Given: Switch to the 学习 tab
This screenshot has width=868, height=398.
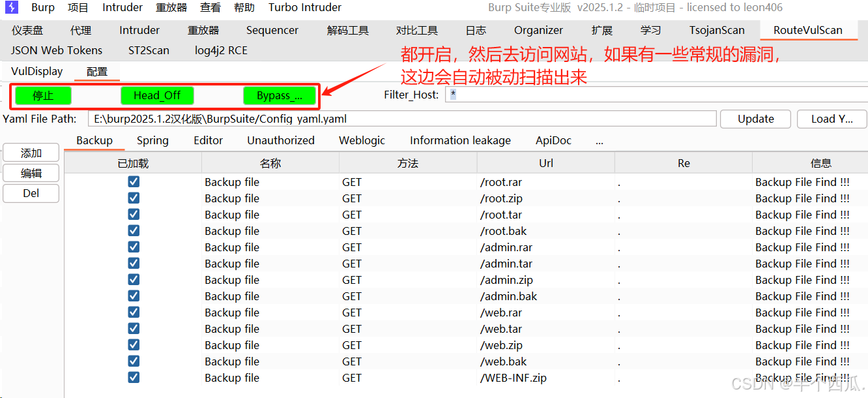Looking at the screenshot, I should (x=650, y=30).
